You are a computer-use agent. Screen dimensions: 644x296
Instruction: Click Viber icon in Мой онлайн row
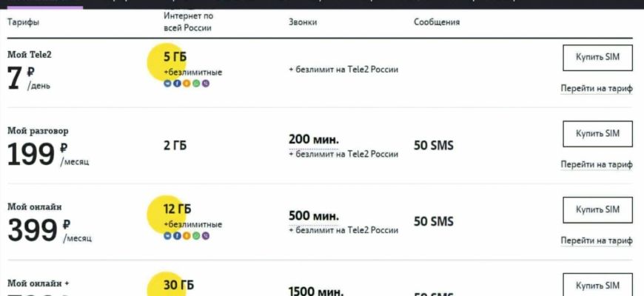(x=206, y=235)
